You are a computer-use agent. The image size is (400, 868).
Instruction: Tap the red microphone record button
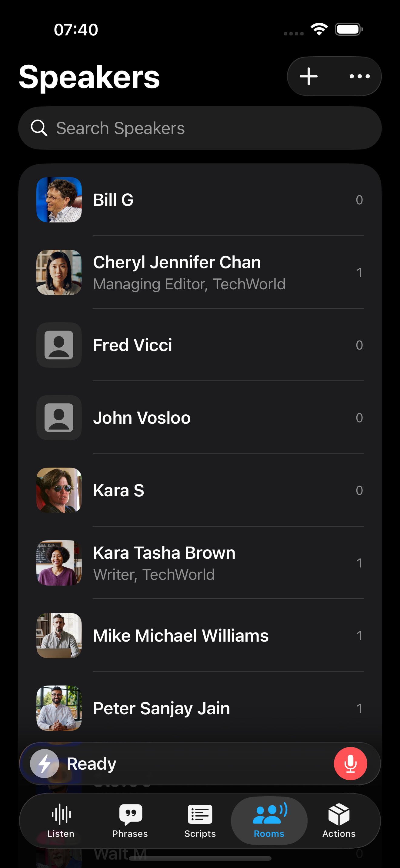[x=350, y=764]
